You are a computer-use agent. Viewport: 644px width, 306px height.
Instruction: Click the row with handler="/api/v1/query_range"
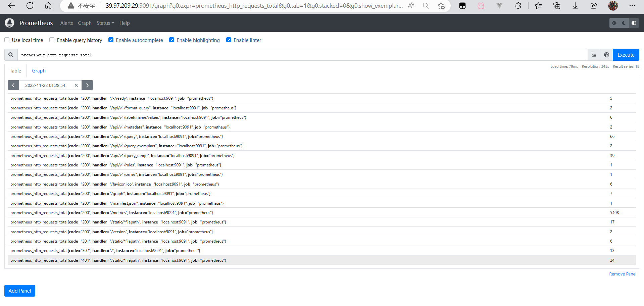pos(322,156)
